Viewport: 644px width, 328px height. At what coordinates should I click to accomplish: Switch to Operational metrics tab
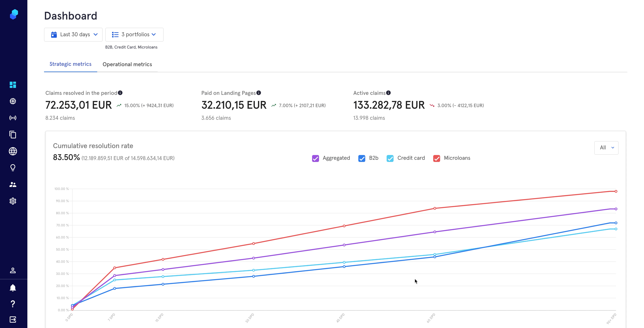tap(127, 64)
